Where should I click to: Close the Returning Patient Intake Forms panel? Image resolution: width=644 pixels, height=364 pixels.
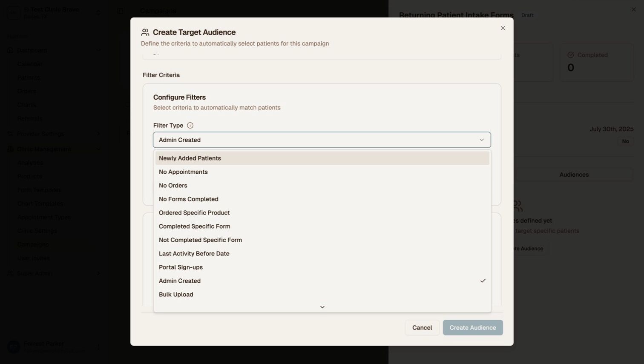[634, 9]
